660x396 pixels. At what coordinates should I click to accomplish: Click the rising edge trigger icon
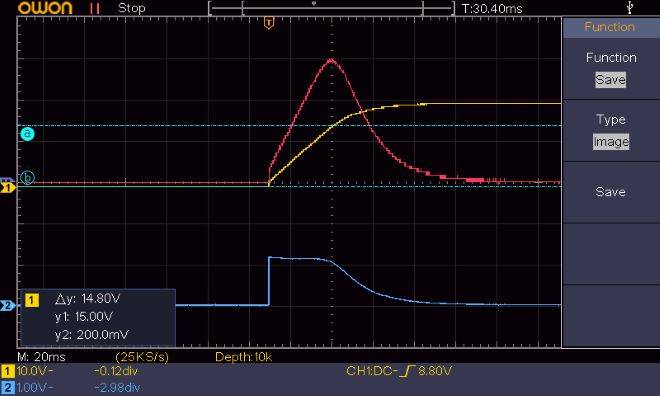[407, 371]
